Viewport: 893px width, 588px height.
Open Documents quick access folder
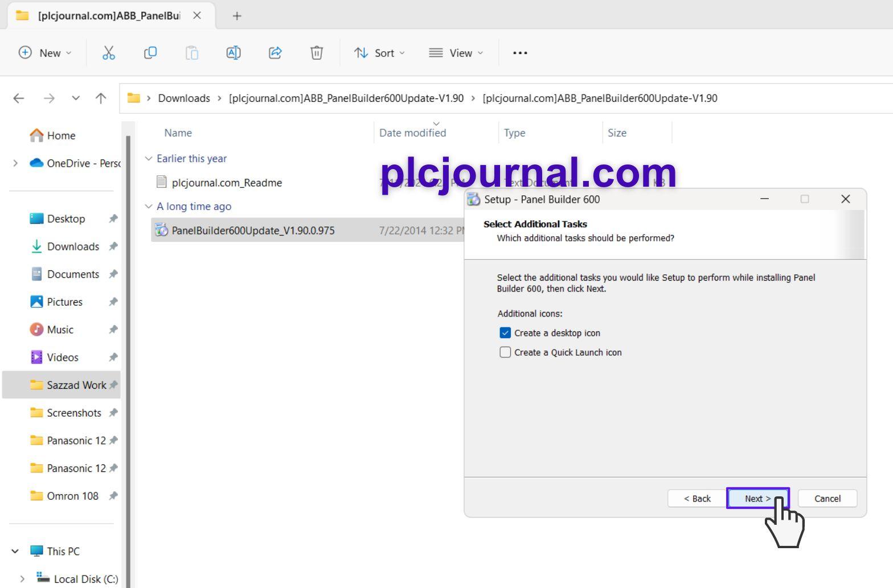[x=73, y=274]
